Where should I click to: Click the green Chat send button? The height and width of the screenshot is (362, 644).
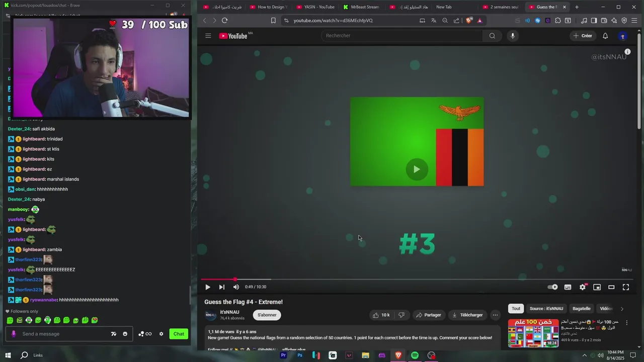point(179,334)
